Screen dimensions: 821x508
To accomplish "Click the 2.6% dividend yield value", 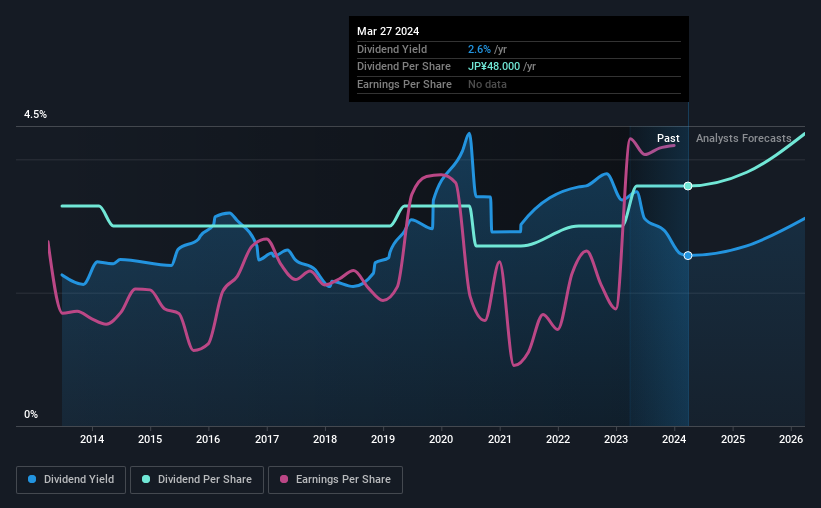I will coord(479,49).
